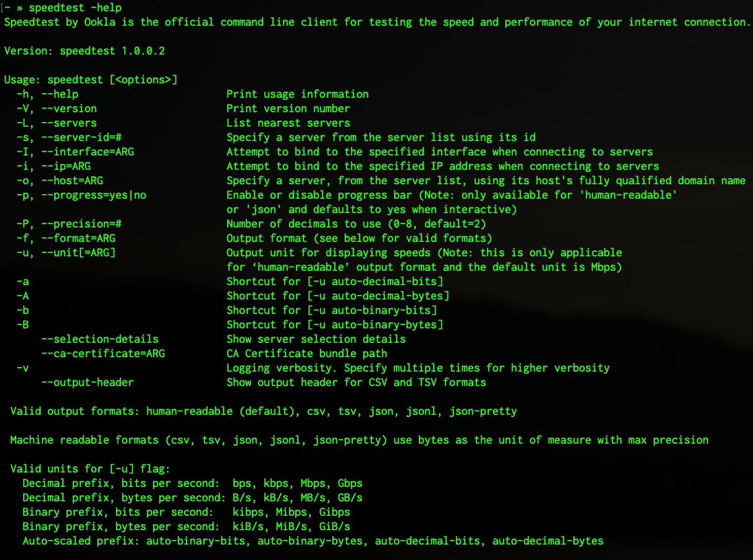The width and height of the screenshot is (753, 560).
Task: Click the 'speedtest -help' command text
Action: pyautogui.click(x=75, y=8)
